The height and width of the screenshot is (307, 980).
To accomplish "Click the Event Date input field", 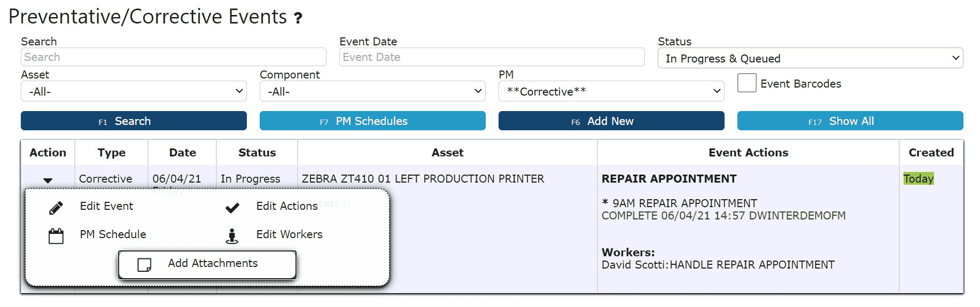I will click(x=492, y=57).
